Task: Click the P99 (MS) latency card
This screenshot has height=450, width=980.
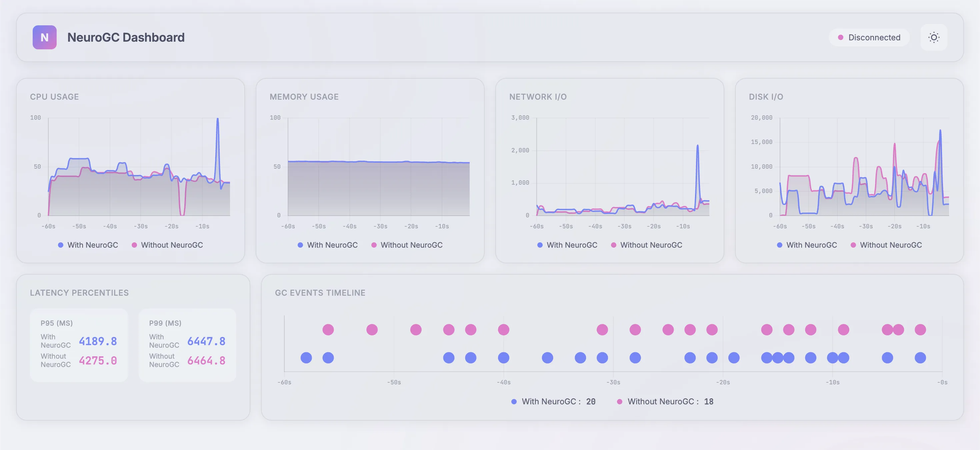Action: point(187,345)
